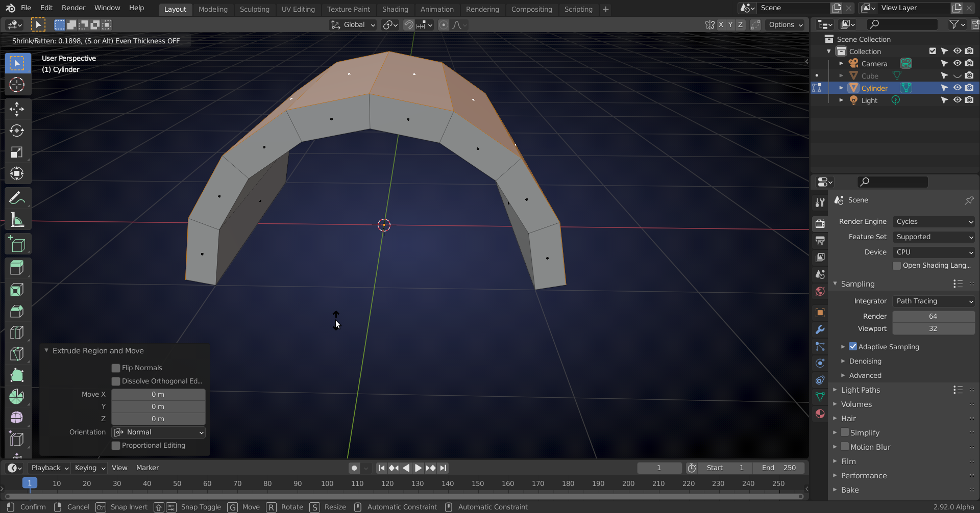Open the Feature Set dropdown
Viewport: 980px width, 513px height.
click(x=934, y=237)
